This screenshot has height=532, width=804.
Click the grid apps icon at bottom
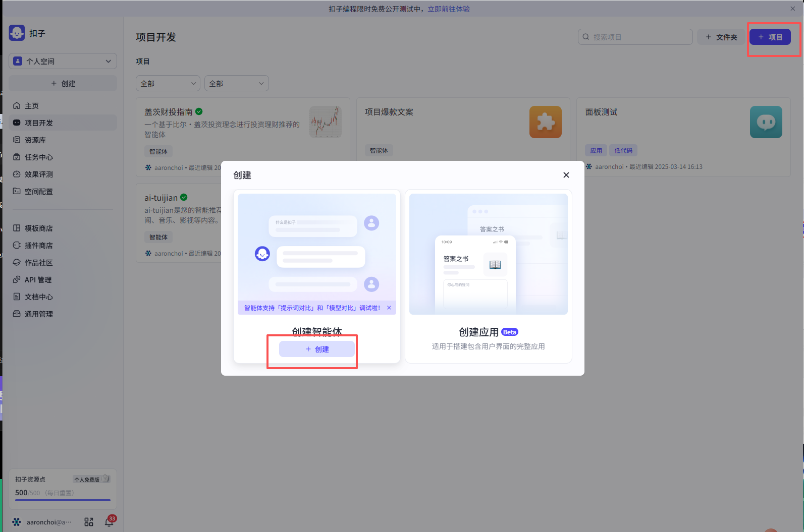89,522
